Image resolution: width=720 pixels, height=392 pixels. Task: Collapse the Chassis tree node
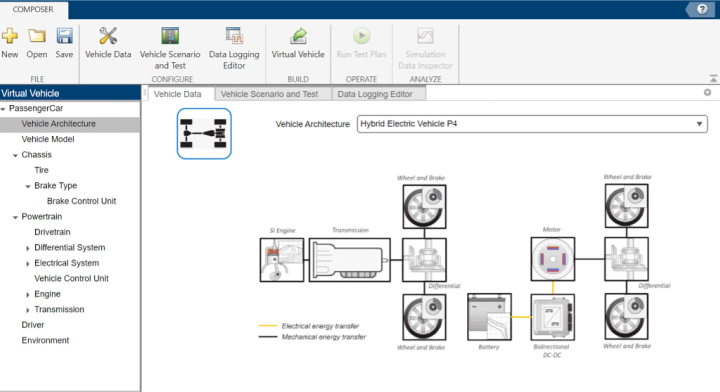15,155
